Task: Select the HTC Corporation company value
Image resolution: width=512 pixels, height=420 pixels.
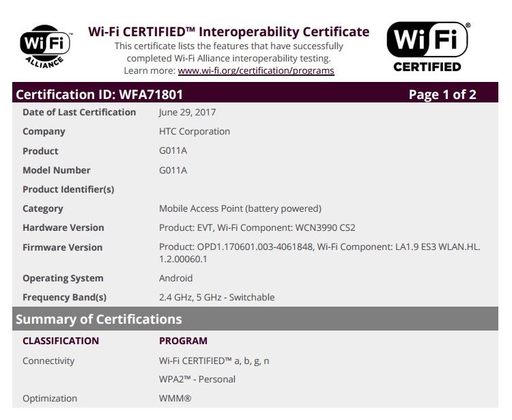Action: point(195,131)
